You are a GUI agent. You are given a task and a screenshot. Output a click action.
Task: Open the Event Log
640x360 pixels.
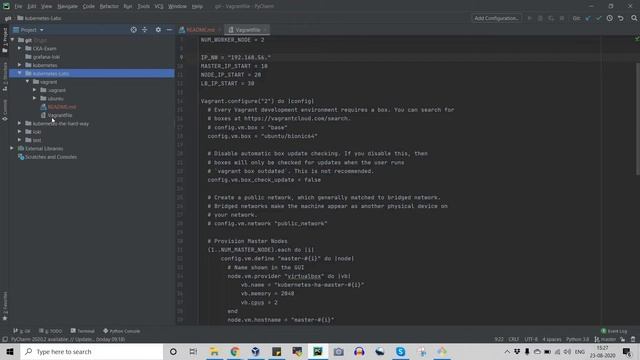point(614,331)
